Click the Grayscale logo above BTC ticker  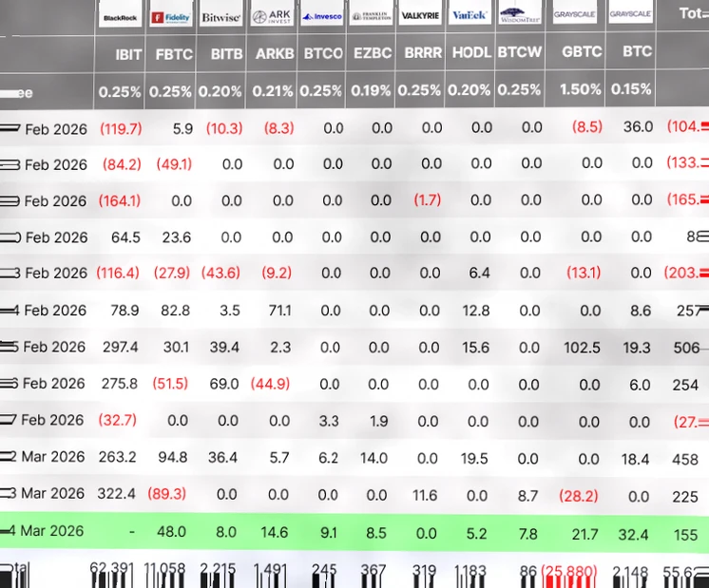click(x=631, y=13)
